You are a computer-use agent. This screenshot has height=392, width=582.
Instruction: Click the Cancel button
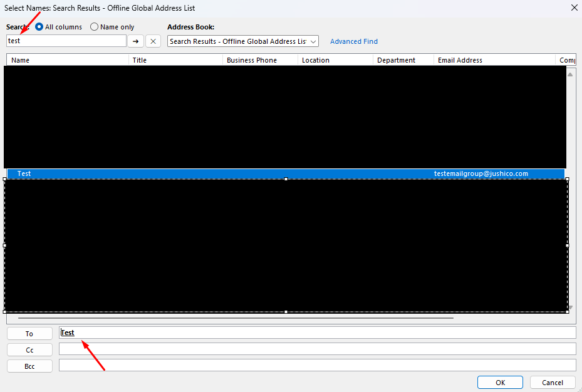(552, 383)
